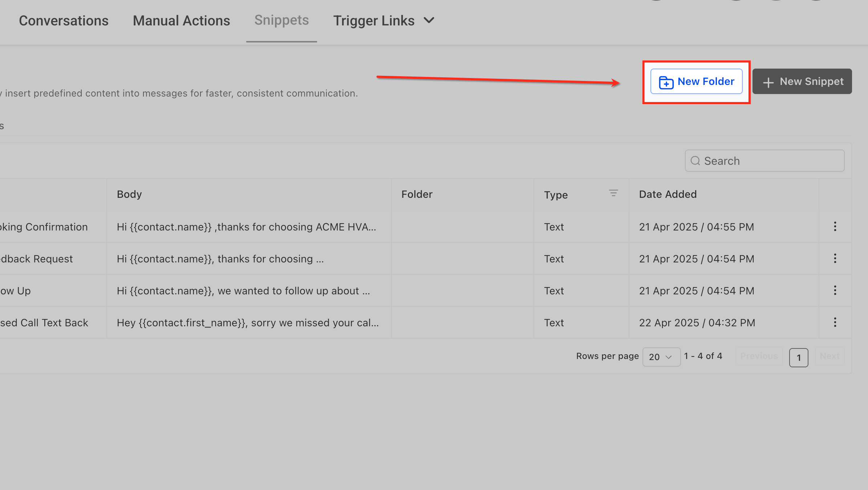Open three-dot menu for Feedback Request row
Image resolution: width=868 pixels, height=490 pixels.
pyautogui.click(x=835, y=258)
